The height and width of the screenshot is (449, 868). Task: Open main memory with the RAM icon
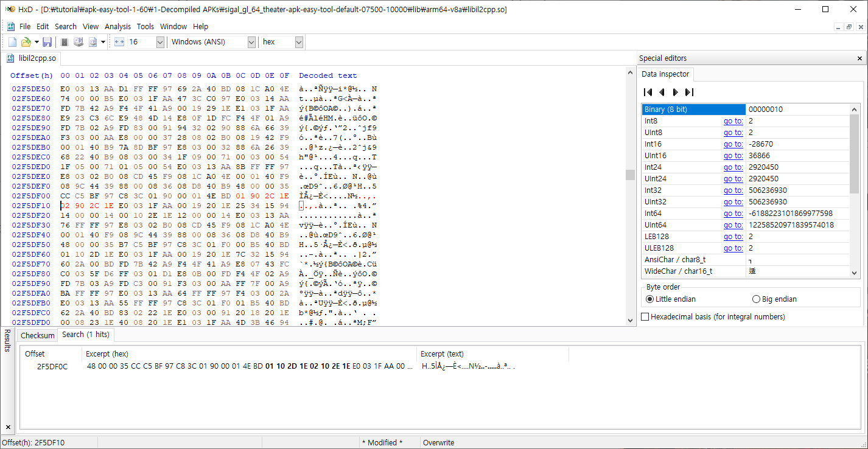(64, 41)
